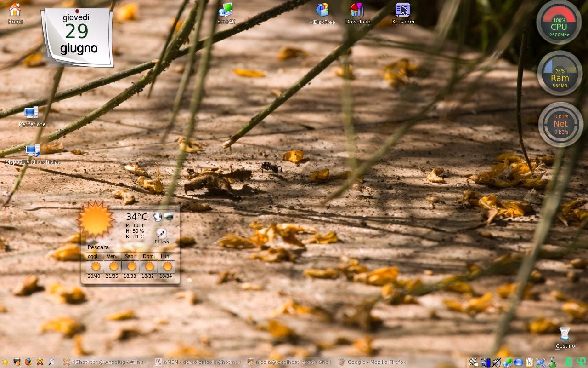Open the Cestino trash icon
The image size is (588, 368).
pos(565,338)
